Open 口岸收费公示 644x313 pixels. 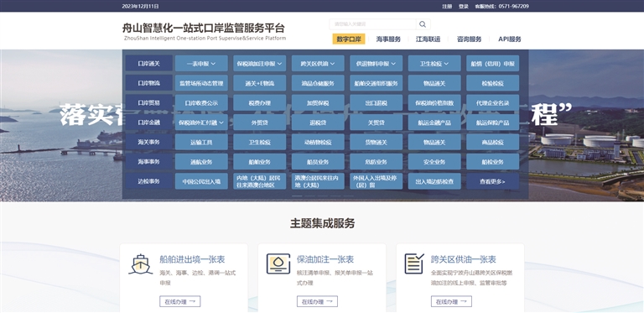[x=201, y=102]
